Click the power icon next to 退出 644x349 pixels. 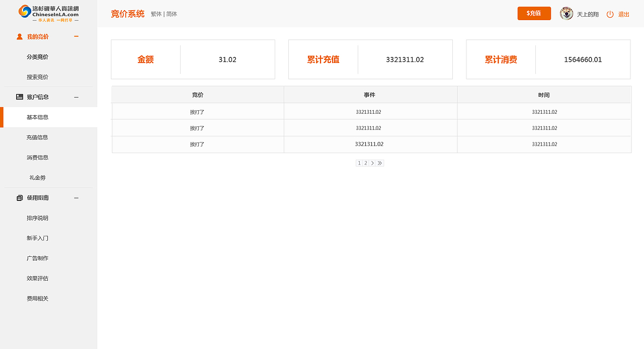pyautogui.click(x=610, y=14)
